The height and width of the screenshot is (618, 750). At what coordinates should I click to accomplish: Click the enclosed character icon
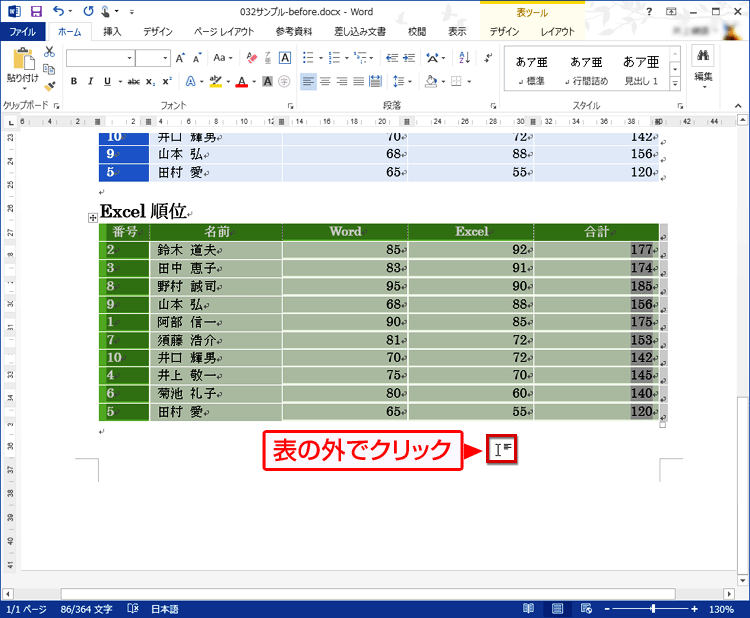(x=284, y=81)
